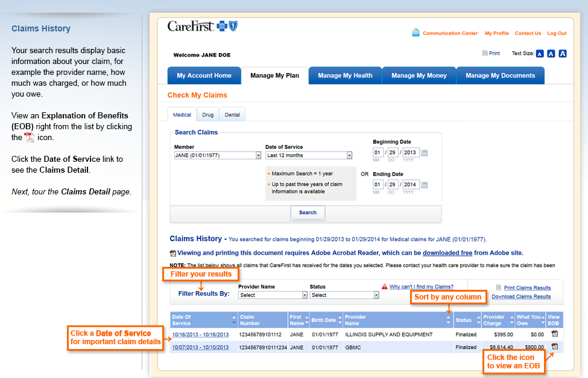Sort by Status column arrows
The height and width of the screenshot is (378, 588).
tap(478, 320)
